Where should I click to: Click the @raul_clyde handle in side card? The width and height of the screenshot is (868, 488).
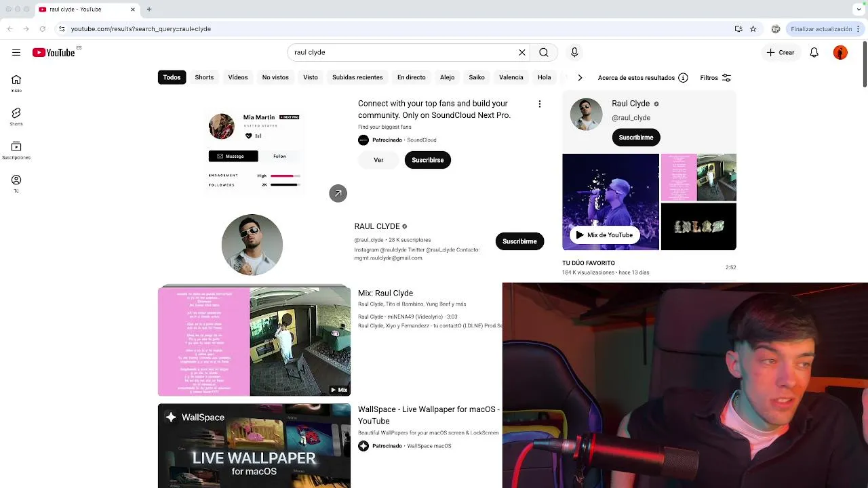click(631, 118)
